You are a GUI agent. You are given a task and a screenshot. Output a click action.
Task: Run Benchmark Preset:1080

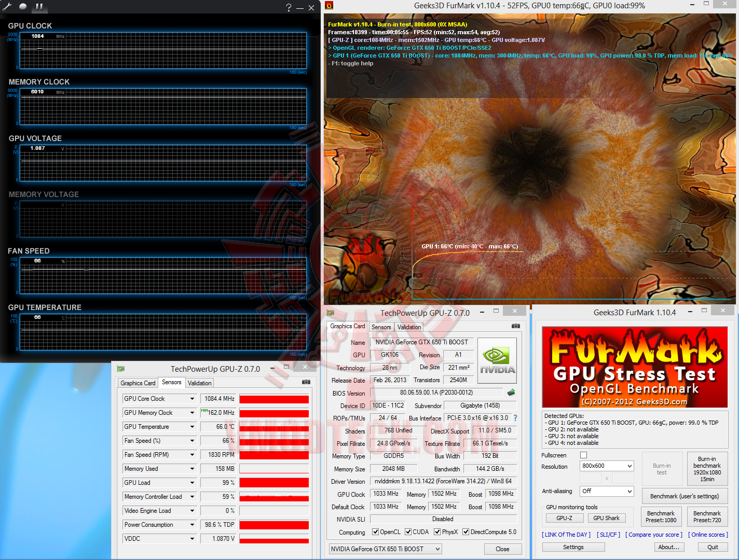pyautogui.click(x=661, y=516)
